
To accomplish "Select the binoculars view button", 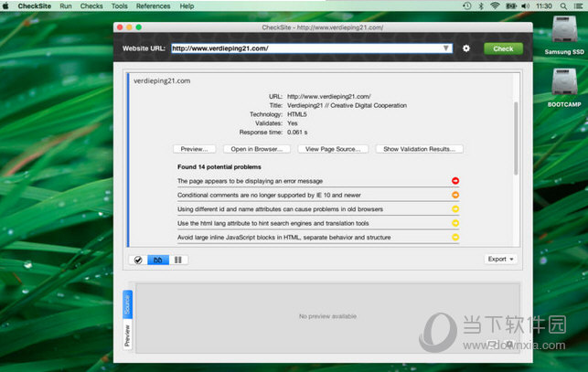I will 158,260.
